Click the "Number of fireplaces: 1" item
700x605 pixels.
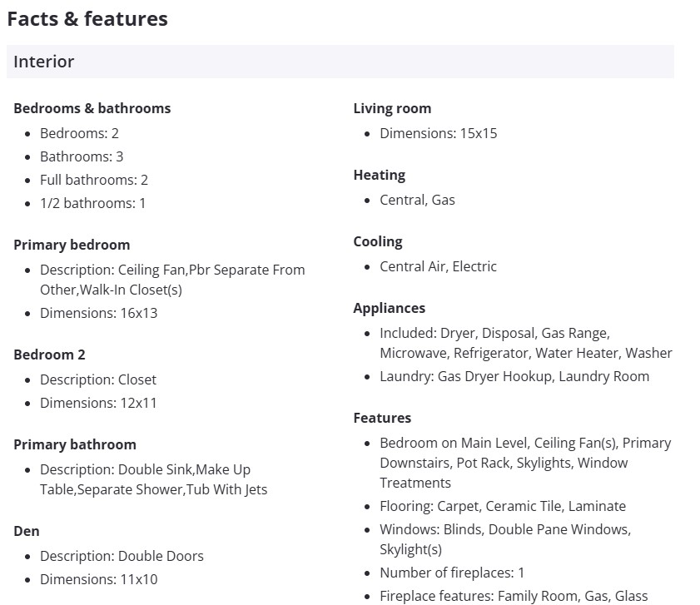coord(452,573)
